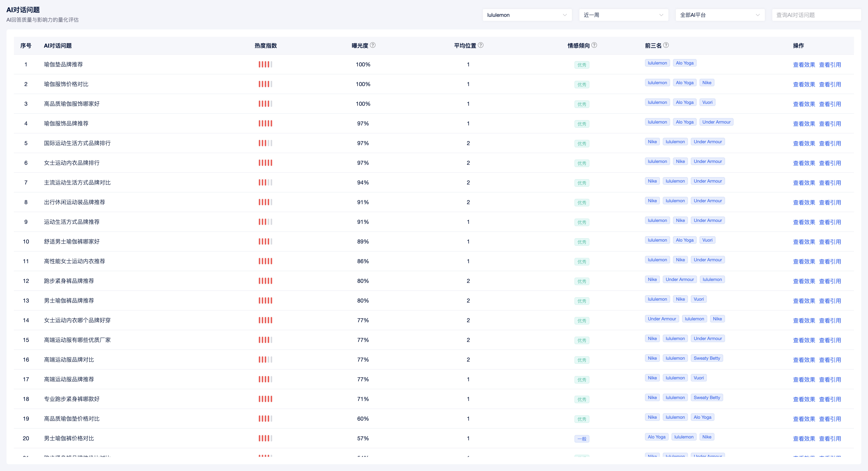This screenshot has width=868, height=471.
Task: Click 优秀 sentiment badge in row 5
Action: (x=582, y=144)
